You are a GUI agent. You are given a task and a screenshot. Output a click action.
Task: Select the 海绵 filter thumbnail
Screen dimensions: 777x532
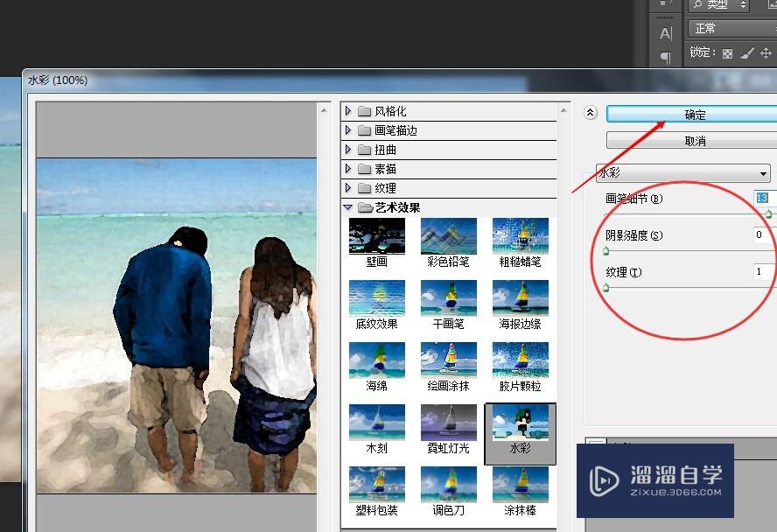pyautogui.click(x=376, y=360)
